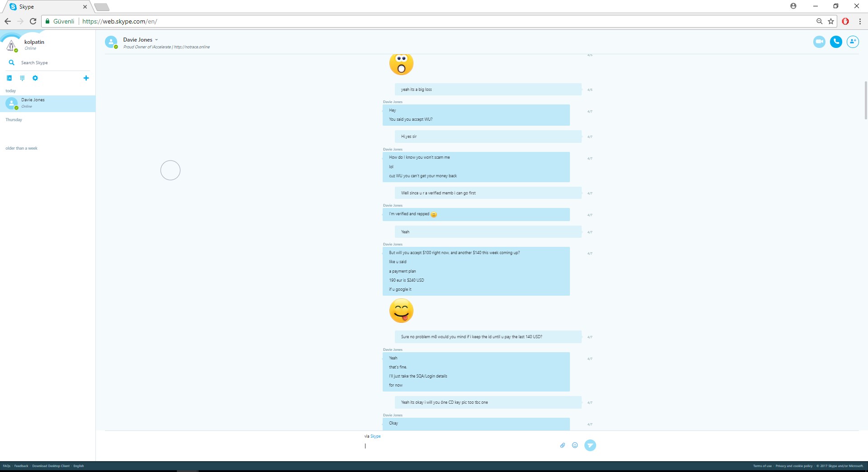This screenshot has width=868, height=472.
Task: View site security info (Güvenli lock)
Action: 60,21
